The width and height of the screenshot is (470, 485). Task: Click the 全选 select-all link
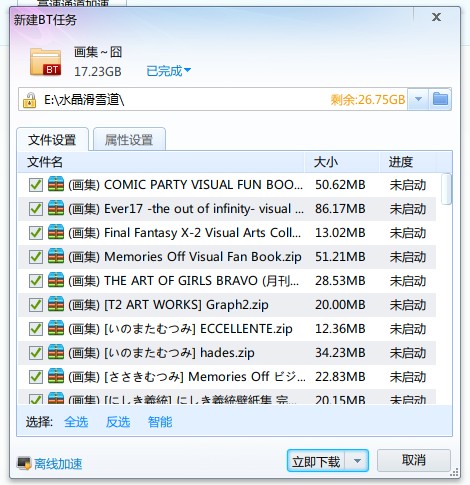(x=76, y=422)
